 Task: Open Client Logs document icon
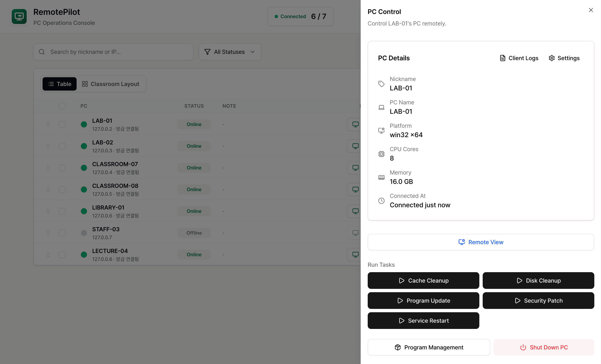[503, 58]
